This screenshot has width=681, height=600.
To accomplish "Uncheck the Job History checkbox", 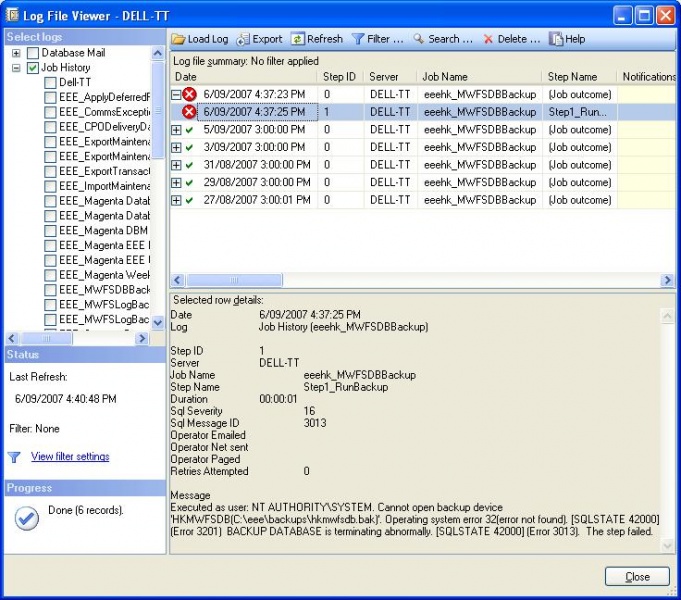I will click(33, 68).
